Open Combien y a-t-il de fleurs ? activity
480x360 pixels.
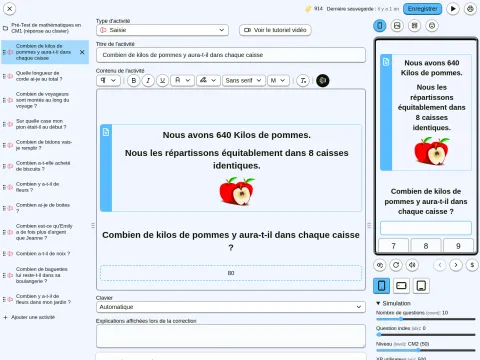pos(38,187)
